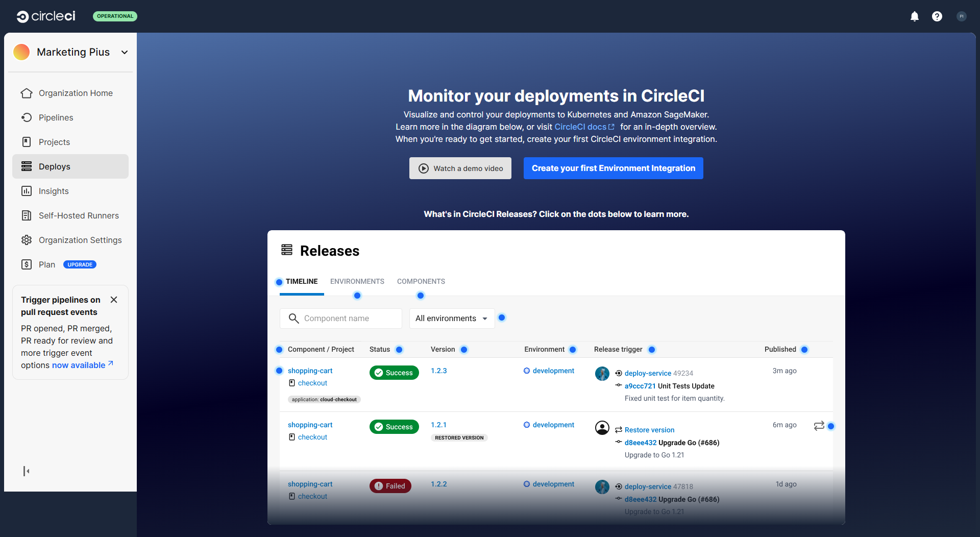Dismiss the Trigger pipelines notice
The width and height of the screenshot is (980, 537).
pyautogui.click(x=114, y=300)
